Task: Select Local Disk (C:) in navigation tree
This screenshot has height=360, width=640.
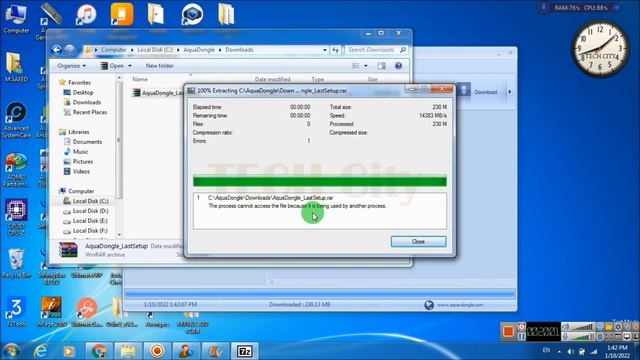Action: pos(90,201)
